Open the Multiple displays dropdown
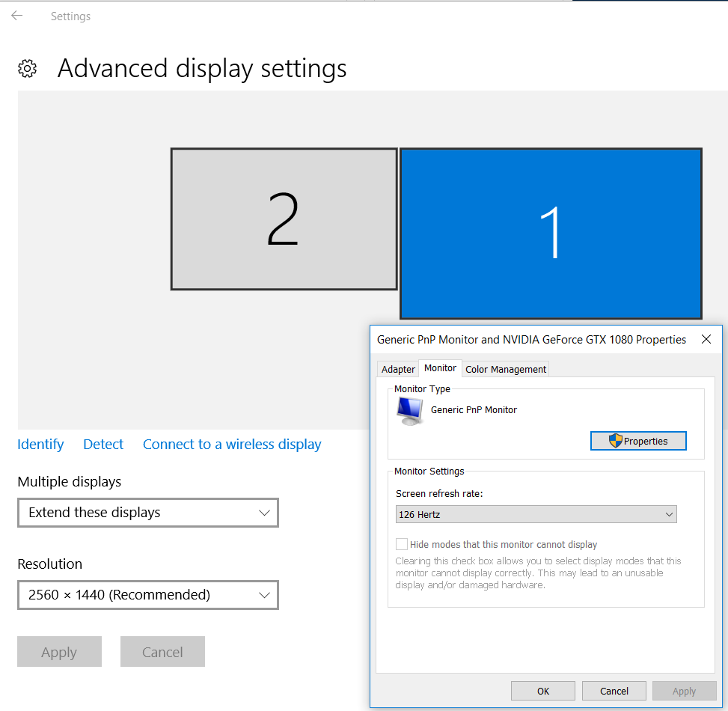 click(148, 512)
